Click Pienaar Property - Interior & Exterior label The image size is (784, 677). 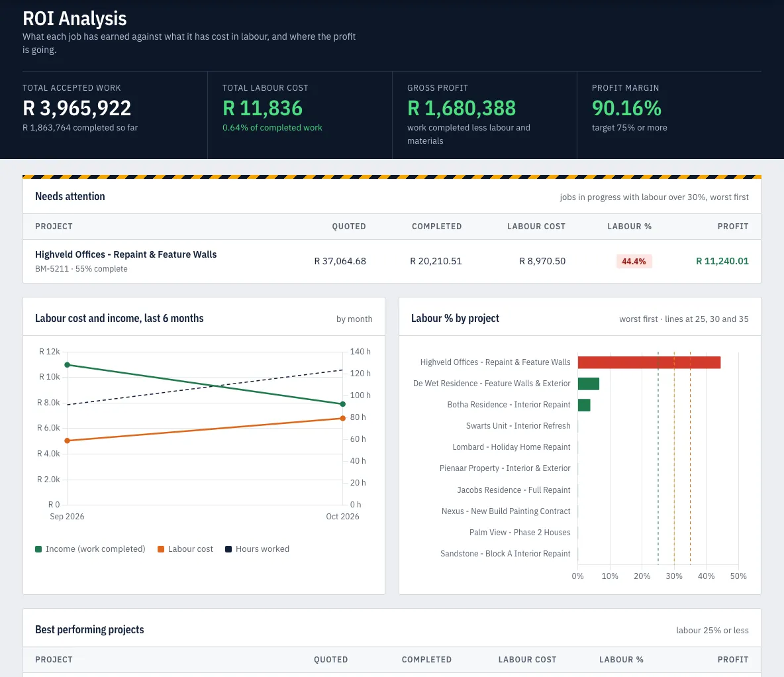coord(505,468)
